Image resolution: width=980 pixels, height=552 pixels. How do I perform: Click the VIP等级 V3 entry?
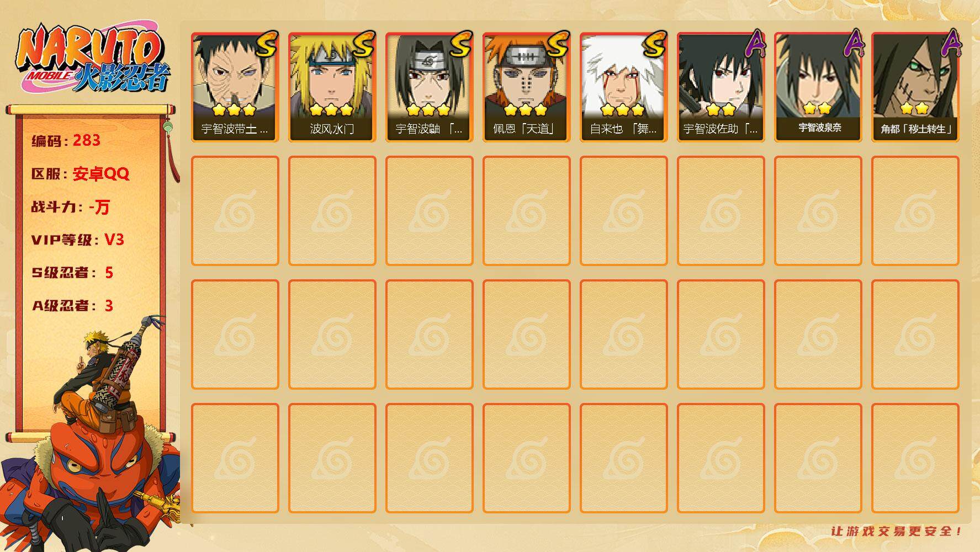tap(77, 240)
